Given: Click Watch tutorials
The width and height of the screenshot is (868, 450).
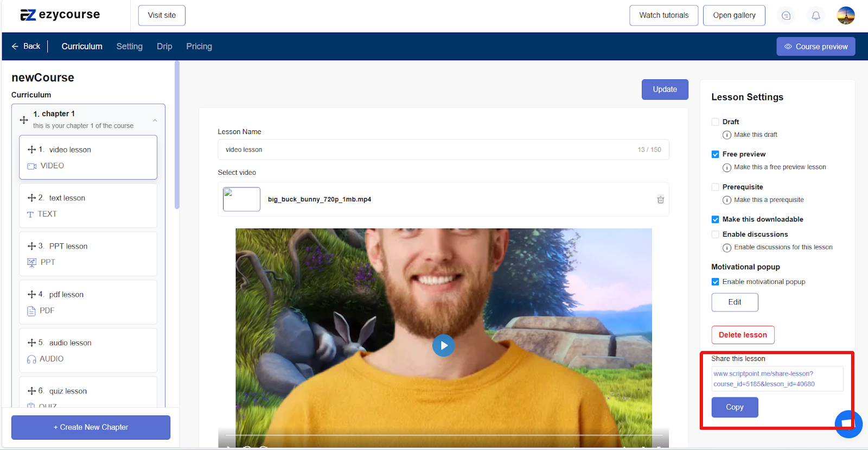Looking at the screenshot, I should [x=663, y=15].
